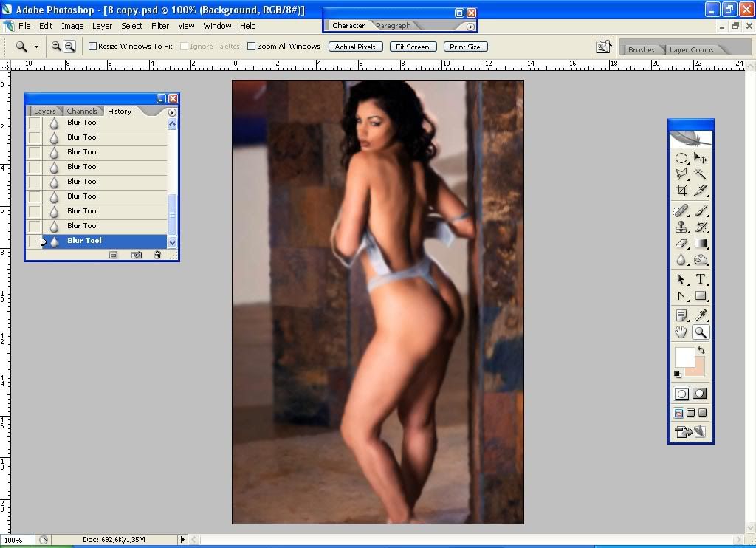Select the Zoom tool in toolbox
Viewport: 756px width, 548px height.
[x=700, y=332]
